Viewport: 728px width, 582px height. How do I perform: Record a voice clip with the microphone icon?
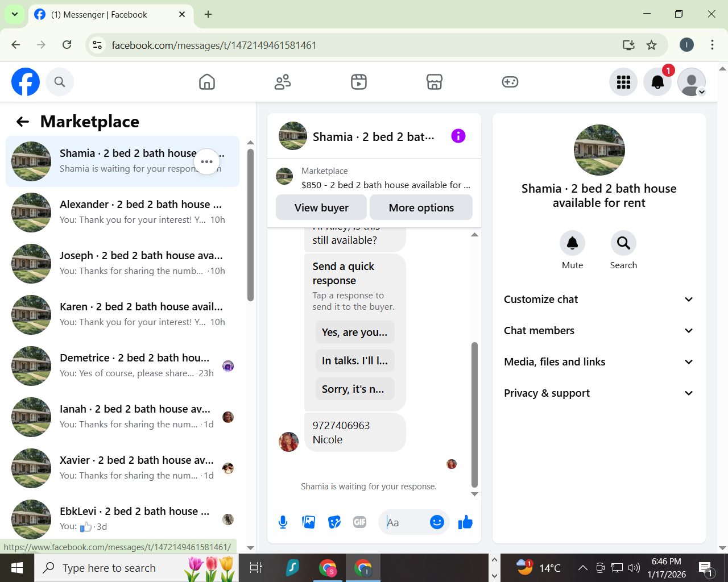click(283, 522)
